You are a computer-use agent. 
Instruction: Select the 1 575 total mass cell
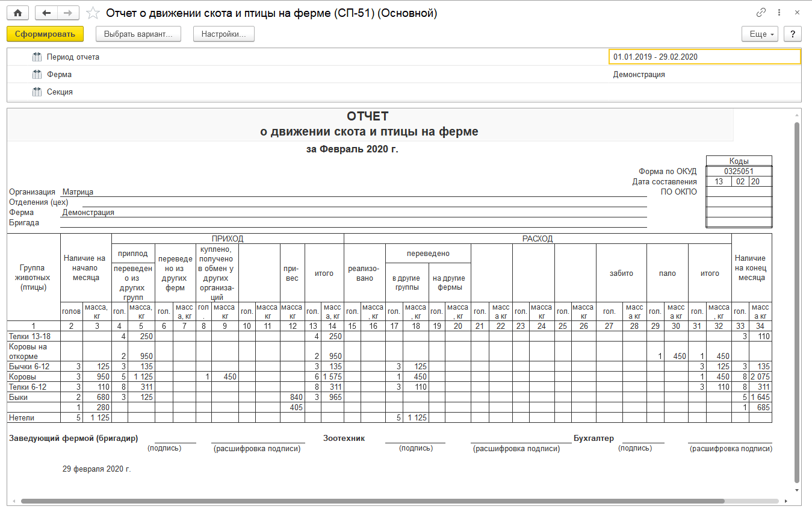(x=332, y=376)
